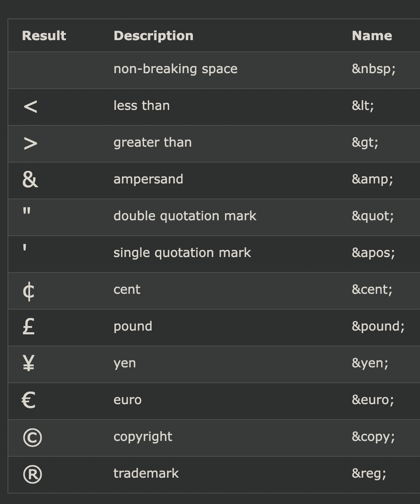Select the &nbsp; entity name
Viewport: 420px width, 504px height.
(374, 69)
